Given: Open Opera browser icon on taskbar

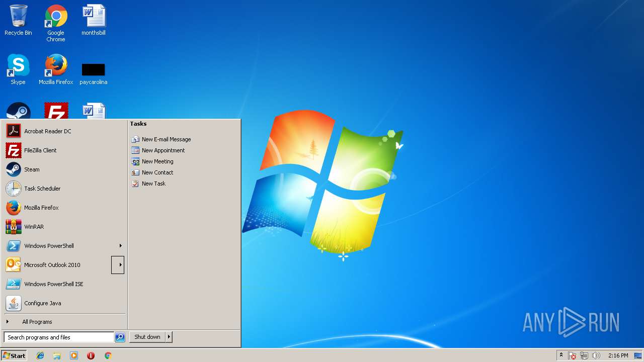Looking at the screenshot, I should pyautogui.click(x=91, y=355).
